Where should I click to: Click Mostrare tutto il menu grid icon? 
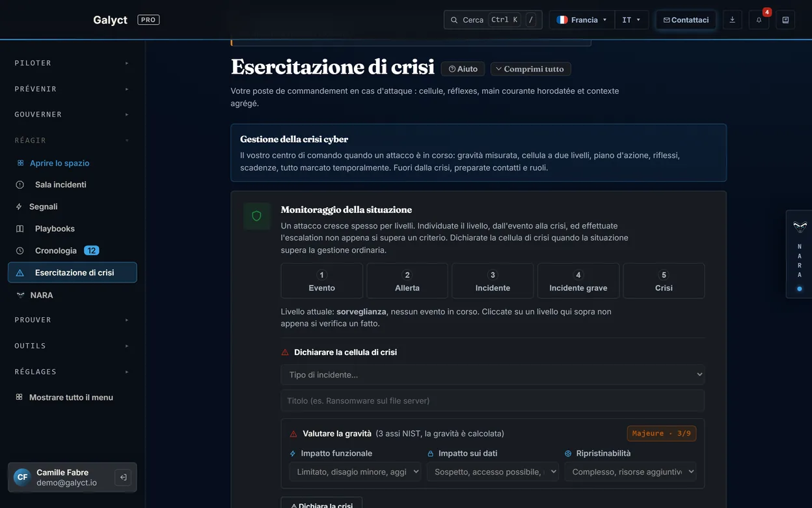point(19,397)
